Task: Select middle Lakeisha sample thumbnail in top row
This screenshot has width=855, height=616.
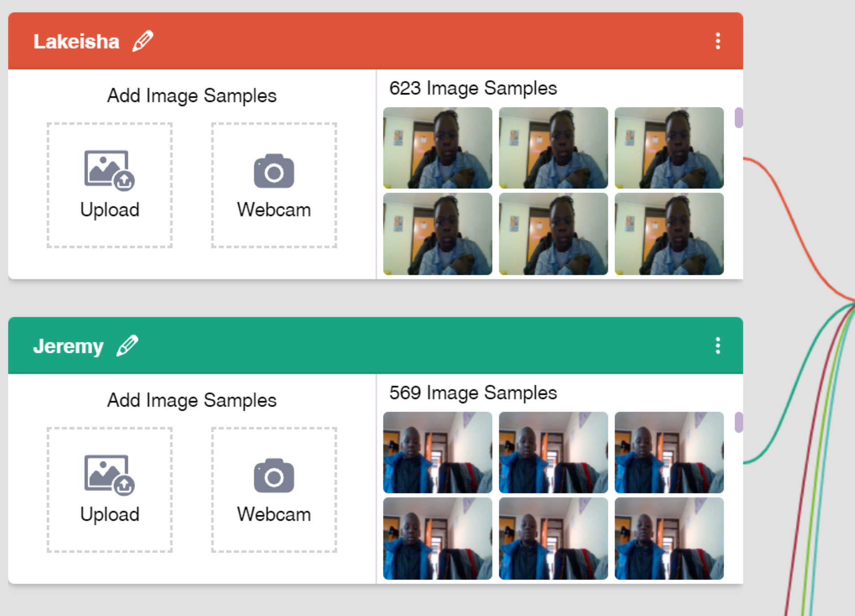Action: pyautogui.click(x=553, y=148)
